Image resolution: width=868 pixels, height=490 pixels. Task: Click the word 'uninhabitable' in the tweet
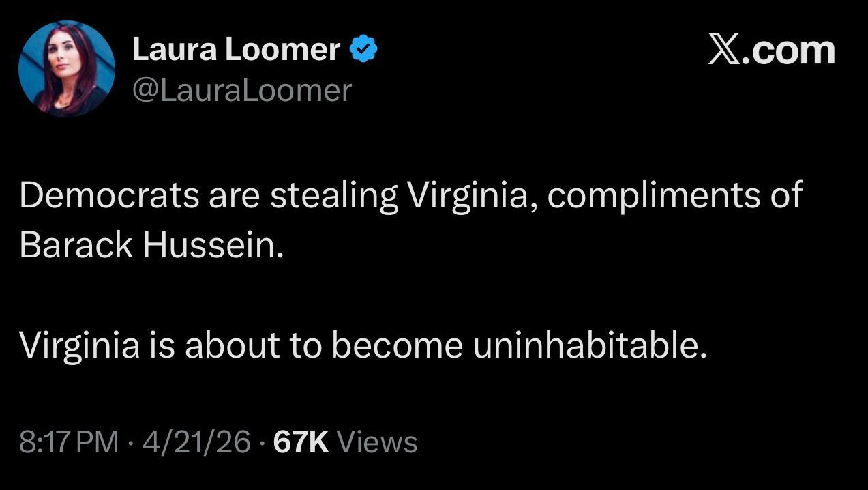pyautogui.click(x=586, y=346)
